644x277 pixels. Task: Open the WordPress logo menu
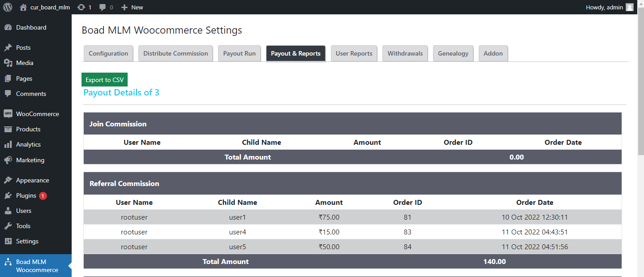[7, 7]
